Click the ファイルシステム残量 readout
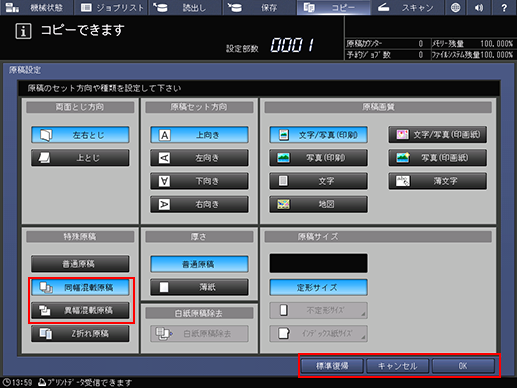Screen dimensions: 517x388 coord(473,55)
